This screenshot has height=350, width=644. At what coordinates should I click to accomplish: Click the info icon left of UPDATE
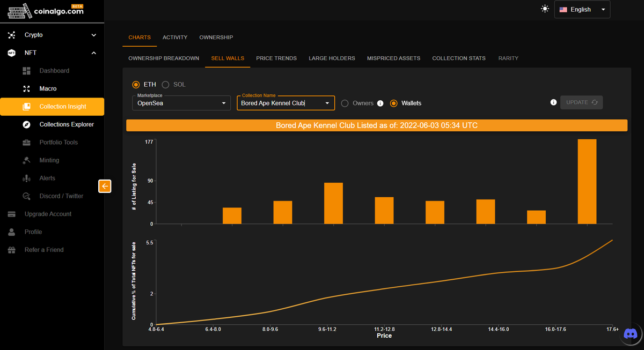(x=553, y=102)
